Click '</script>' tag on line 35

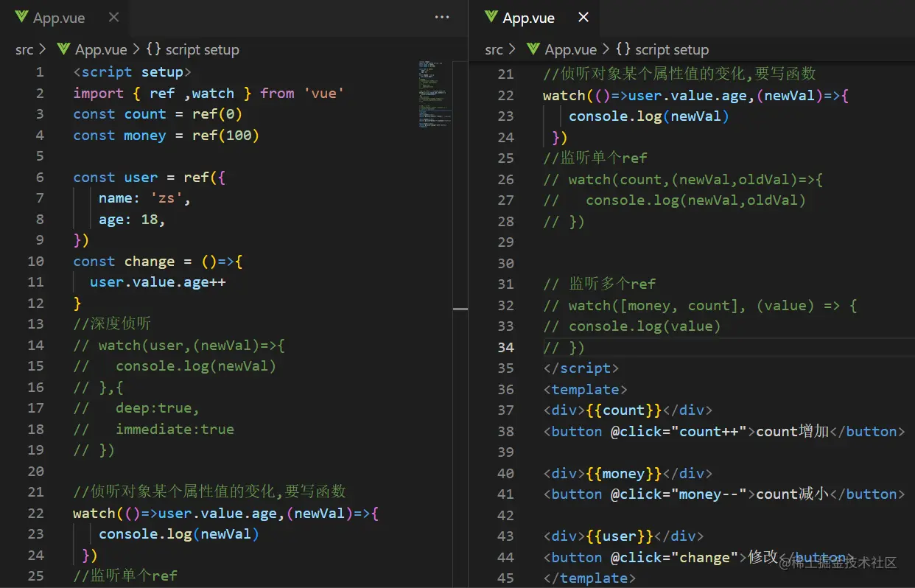tap(581, 368)
